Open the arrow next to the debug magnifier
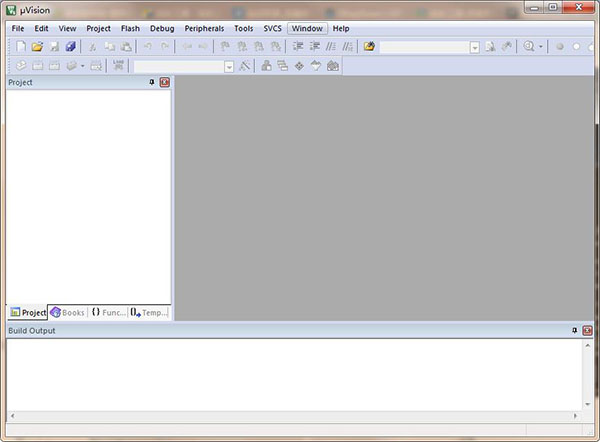 click(541, 47)
